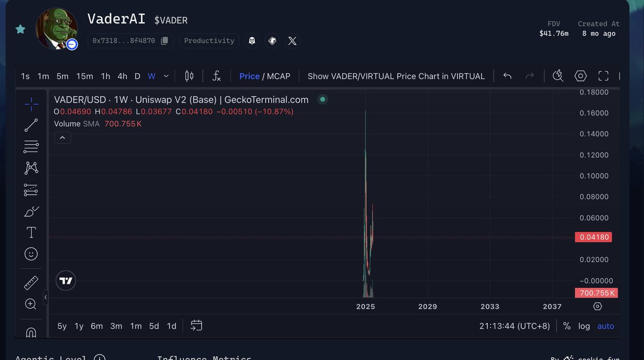
Task: Select the 1m timeframe in top toolbar
Action: click(43, 76)
